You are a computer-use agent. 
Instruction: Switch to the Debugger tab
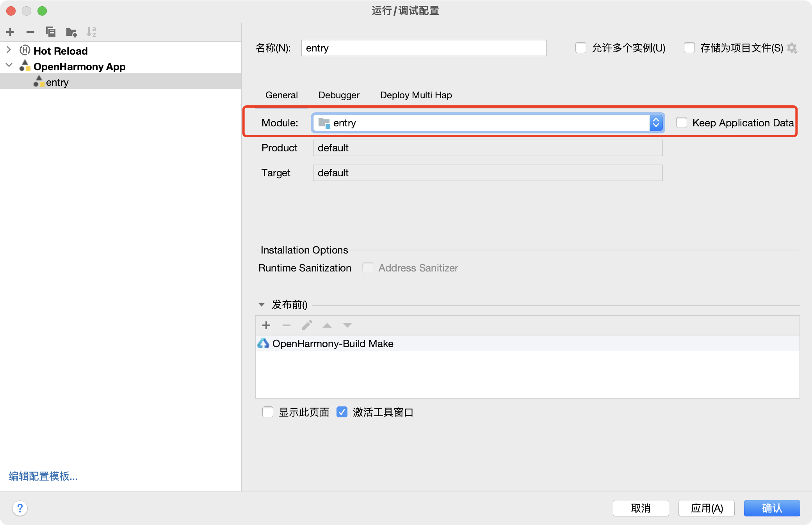pyautogui.click(x=339, y=95)
